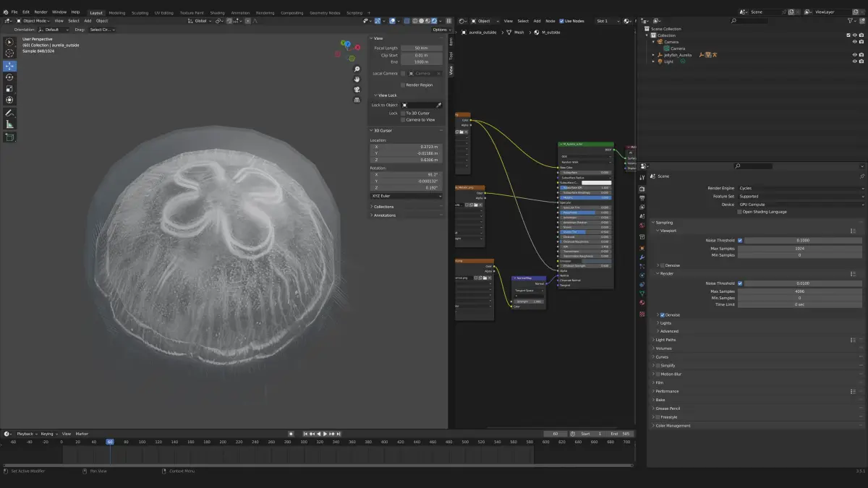Click the Blender logo menu icon
The image size is (868, 488).
(5, 12)
